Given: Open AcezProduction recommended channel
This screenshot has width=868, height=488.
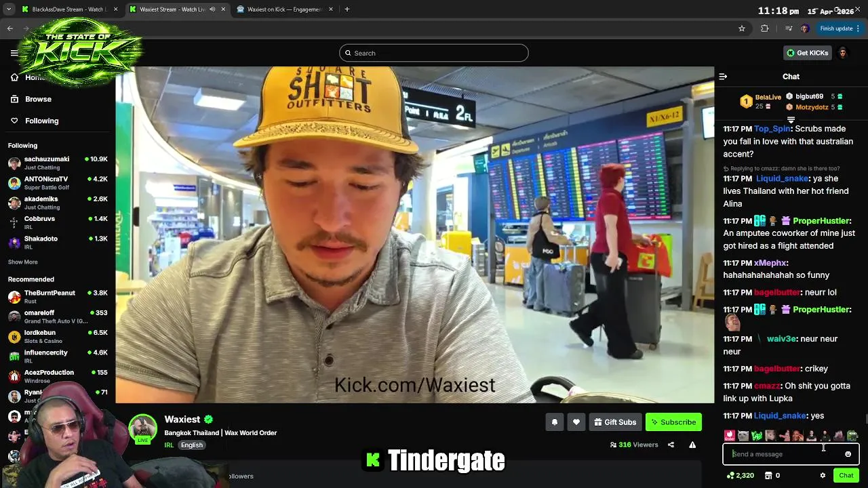Looking at the screenshot, I should [58, 376].
